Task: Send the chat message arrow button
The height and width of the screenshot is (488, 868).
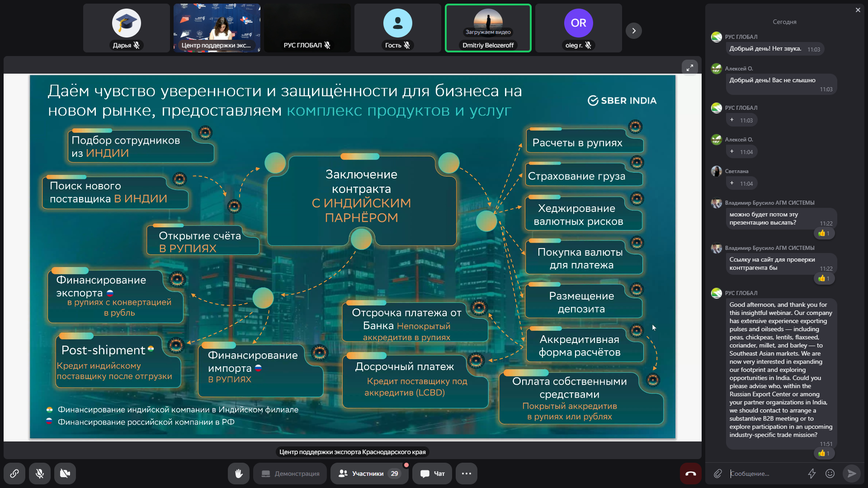Action: click(852, 474)
